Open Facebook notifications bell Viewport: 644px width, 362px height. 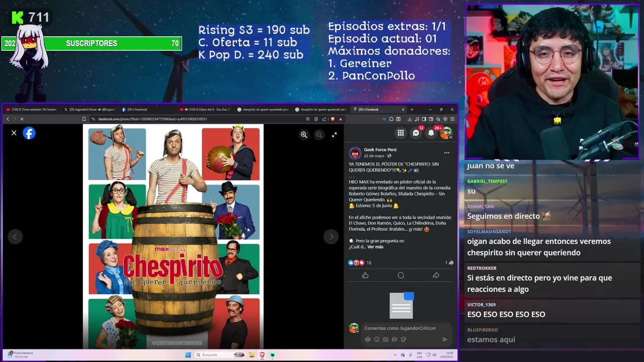tap(431, 133)
